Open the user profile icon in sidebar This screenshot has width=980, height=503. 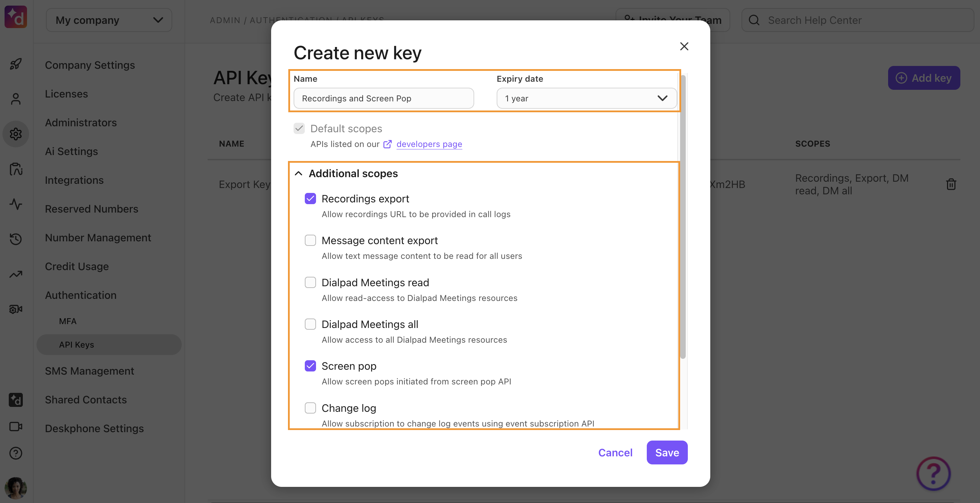pos(15,99)
